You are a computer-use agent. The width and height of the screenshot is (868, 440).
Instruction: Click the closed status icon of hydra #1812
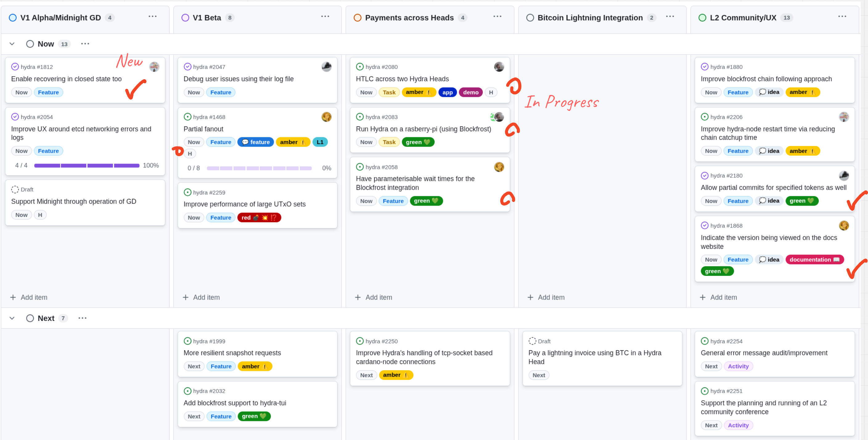(15, 67)
